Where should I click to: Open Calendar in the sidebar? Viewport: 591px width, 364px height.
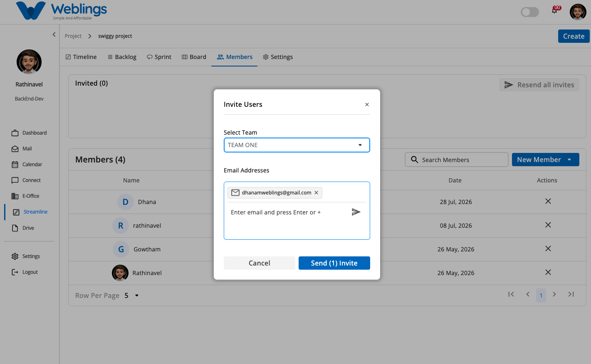point(27,165)
